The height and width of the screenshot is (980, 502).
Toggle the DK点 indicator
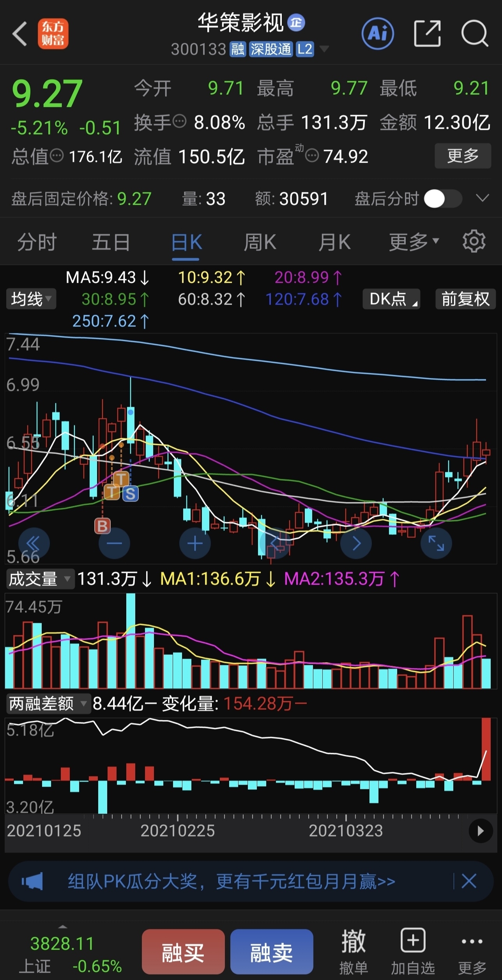tap(391, 299)
